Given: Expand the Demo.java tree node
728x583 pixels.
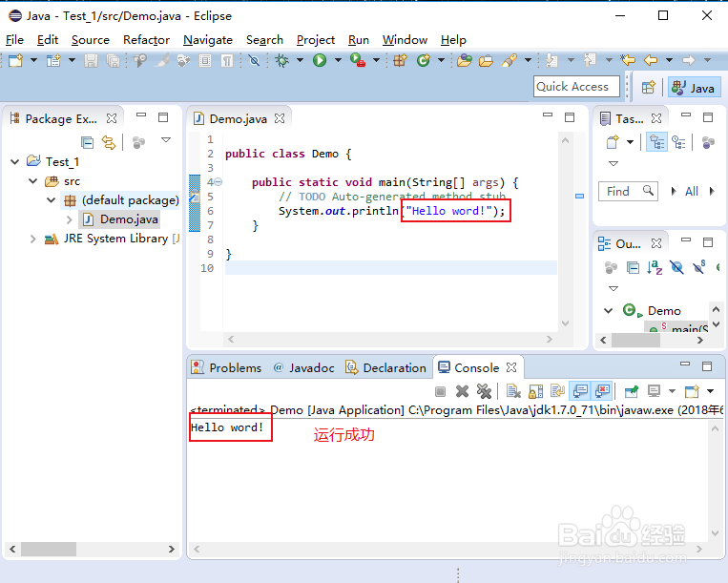Looking at the screenshot, I should [x=70, y=219].
